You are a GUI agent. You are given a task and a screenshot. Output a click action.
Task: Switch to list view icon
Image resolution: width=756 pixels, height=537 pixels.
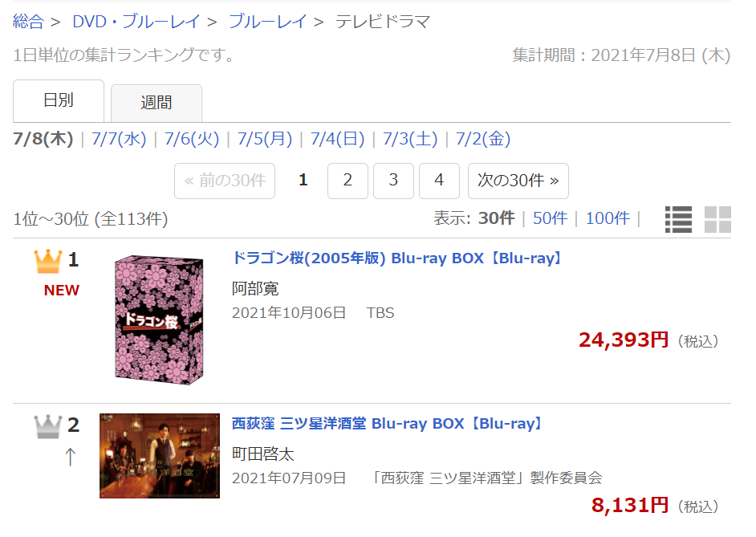pyautogui.click(x=678, y=219)
